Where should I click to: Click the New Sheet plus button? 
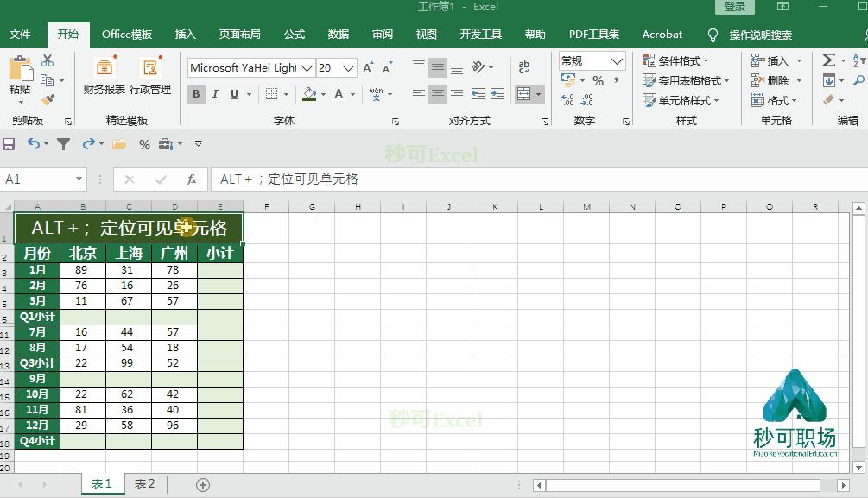click(x=201, y=484)
